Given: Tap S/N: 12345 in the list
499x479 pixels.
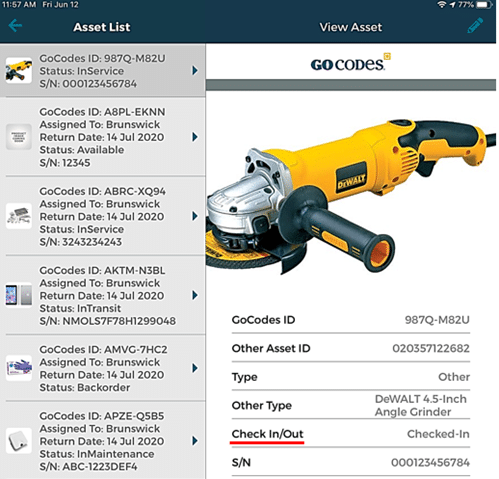Looking at the screenshot, I should pos(65,163).
